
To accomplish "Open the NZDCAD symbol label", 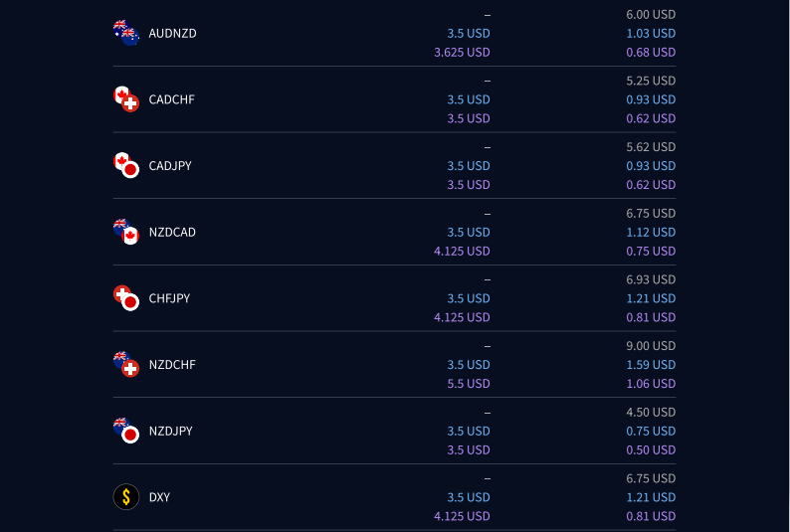I will click(172, 232).
